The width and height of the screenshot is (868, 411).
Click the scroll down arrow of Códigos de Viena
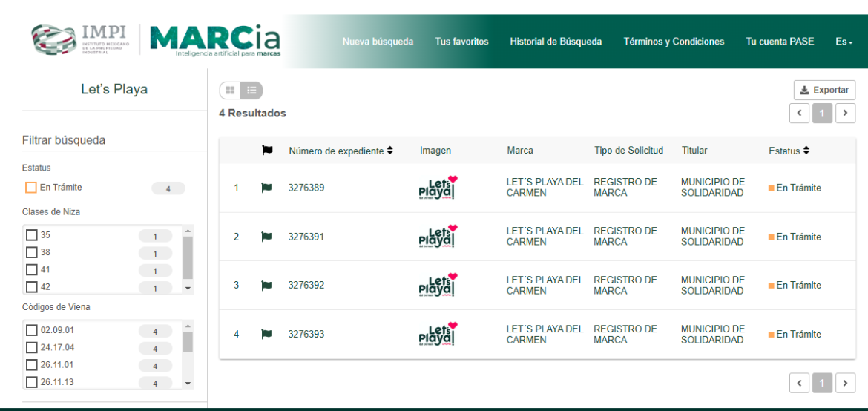pyautogui.click(x=188, y=384)
